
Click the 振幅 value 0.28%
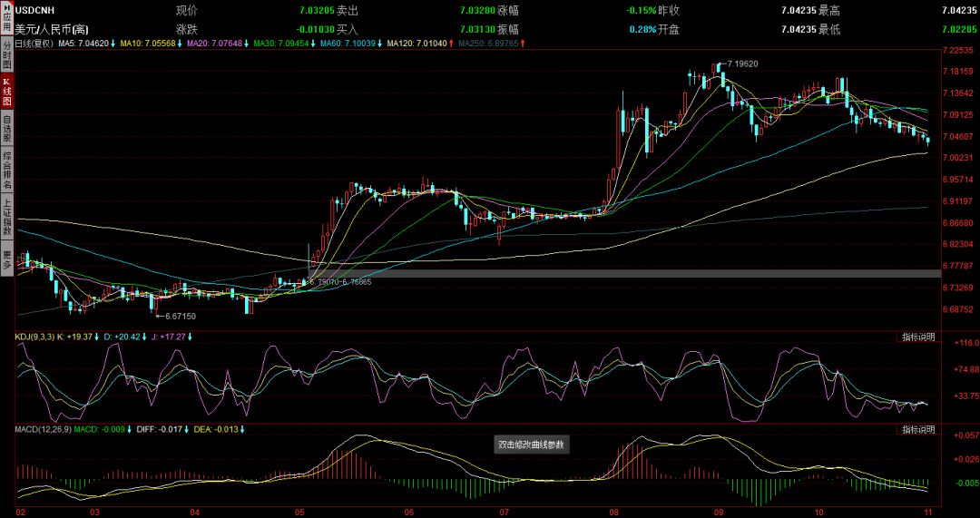point(643,29)
